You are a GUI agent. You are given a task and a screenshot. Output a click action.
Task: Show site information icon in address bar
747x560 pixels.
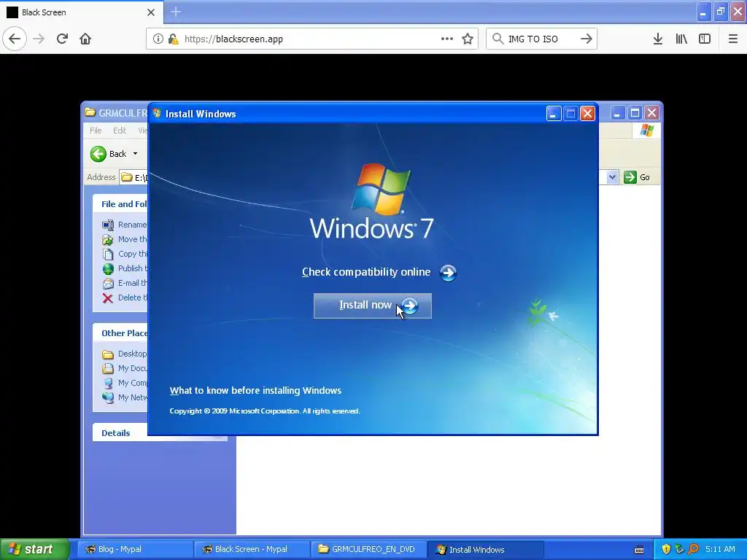(158, 39)
